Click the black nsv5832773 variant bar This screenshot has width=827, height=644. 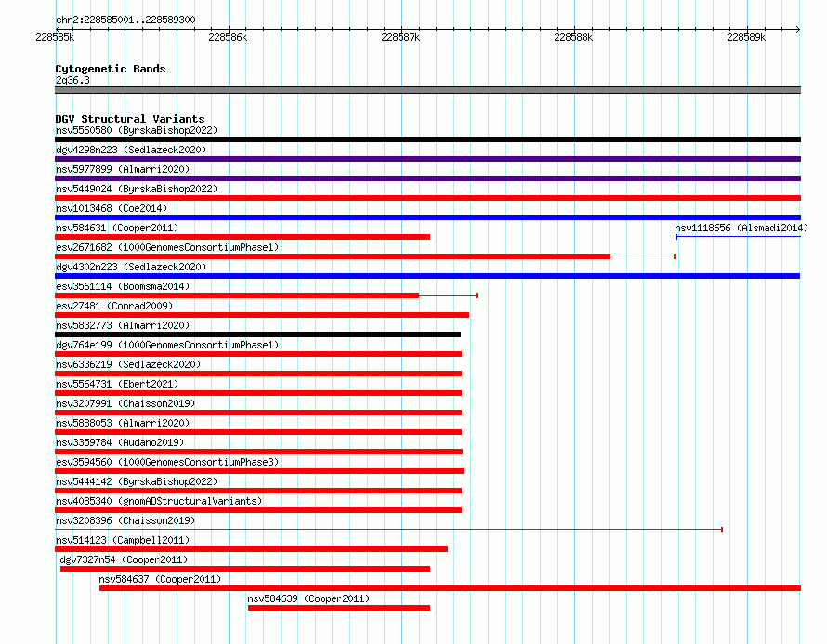(x=258, y=335)
